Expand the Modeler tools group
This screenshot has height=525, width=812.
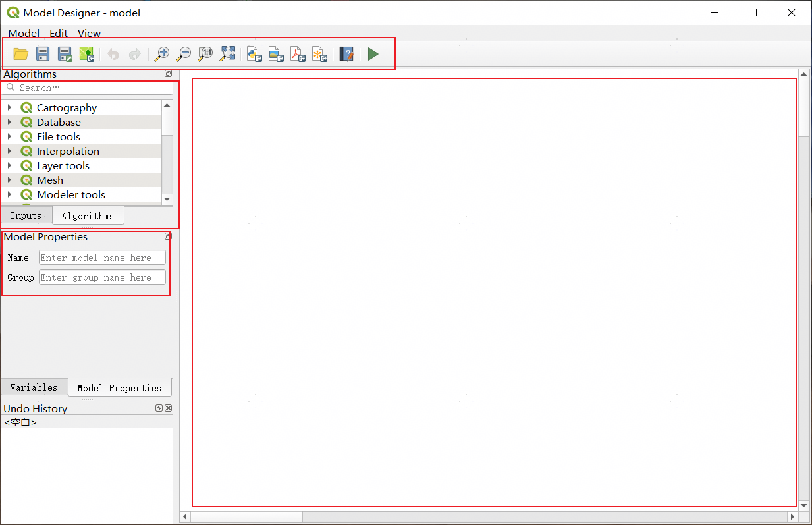9,194
